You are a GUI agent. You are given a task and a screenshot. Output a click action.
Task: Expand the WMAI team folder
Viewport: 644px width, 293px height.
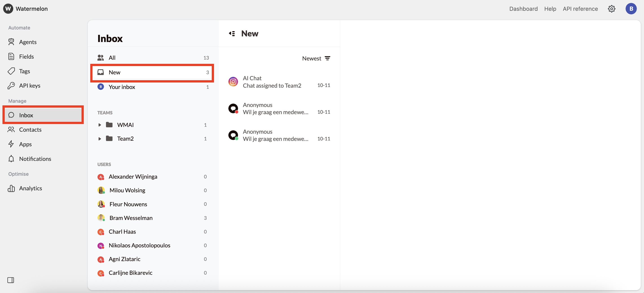tap(100, 125)
